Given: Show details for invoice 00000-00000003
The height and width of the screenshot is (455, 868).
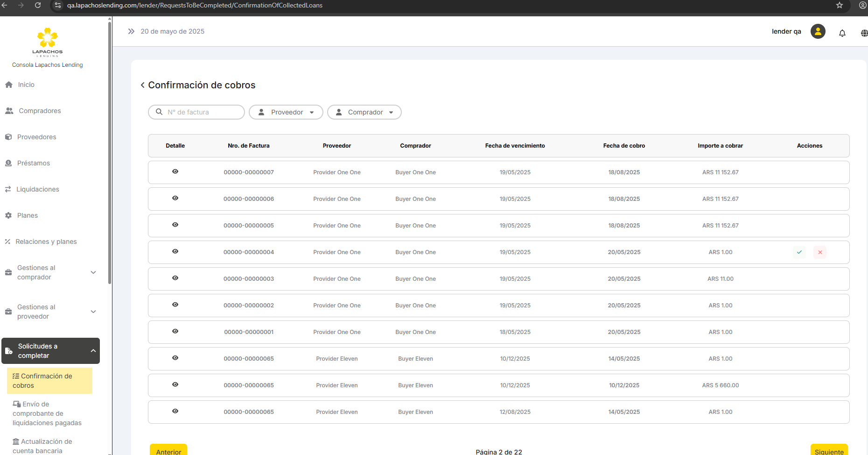Looking at the screenshot, I should tap(175, 278).
